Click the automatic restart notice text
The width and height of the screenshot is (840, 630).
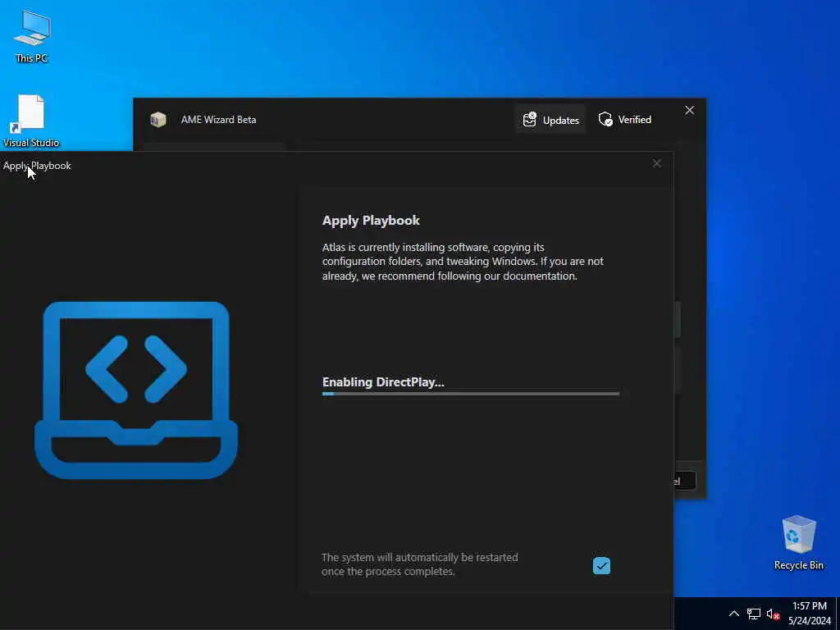click(x=419, y=564)
